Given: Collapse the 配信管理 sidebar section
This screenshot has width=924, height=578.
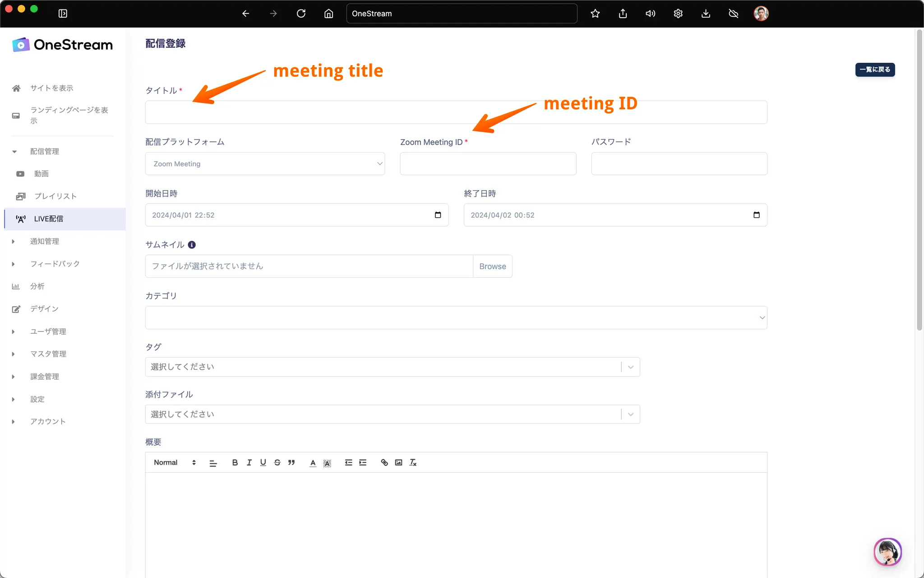Looking at the screenshot, I should (45, 151).
